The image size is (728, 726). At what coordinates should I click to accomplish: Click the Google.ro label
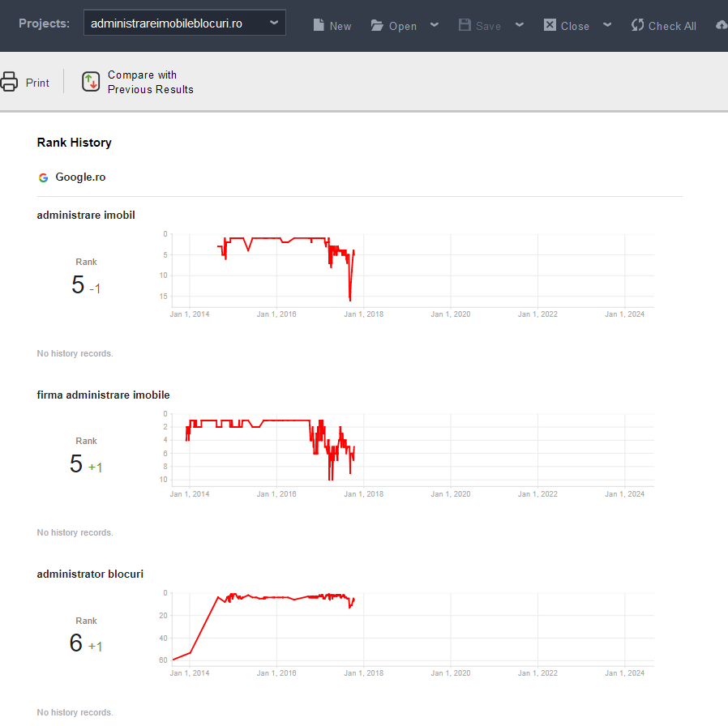coord(80,177)
